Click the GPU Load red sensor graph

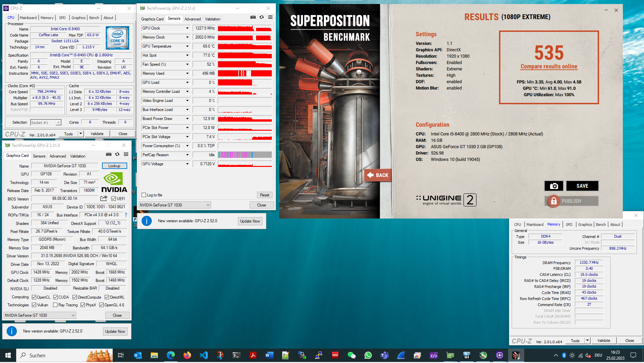tap(245, 82)
